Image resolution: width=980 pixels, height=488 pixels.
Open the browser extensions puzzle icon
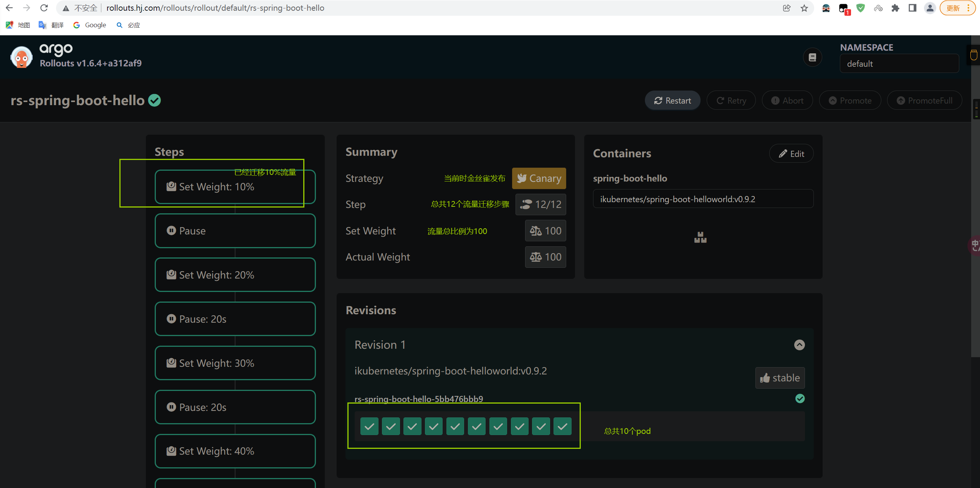896,8
